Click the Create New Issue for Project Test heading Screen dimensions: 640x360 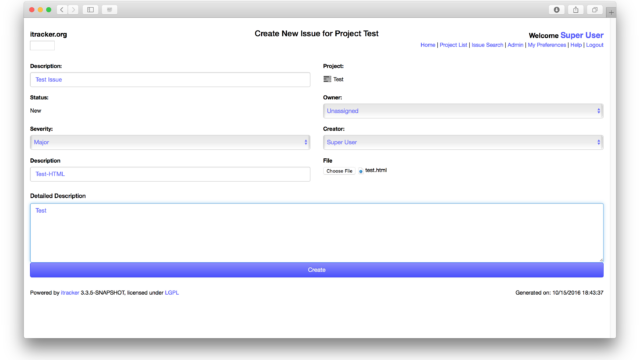pos(316,33)
